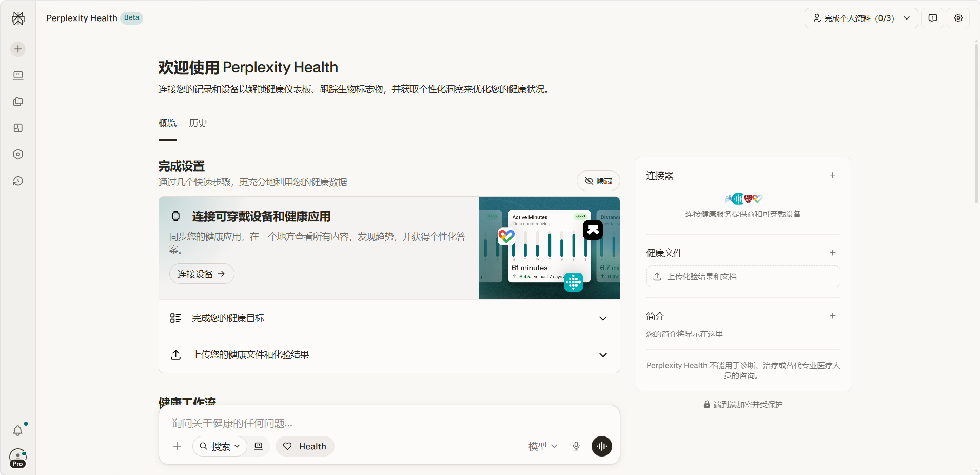Add a connector with plus icon
Image resolution: width=980 pixels, height=475 pixels.
tap(833, 175)
